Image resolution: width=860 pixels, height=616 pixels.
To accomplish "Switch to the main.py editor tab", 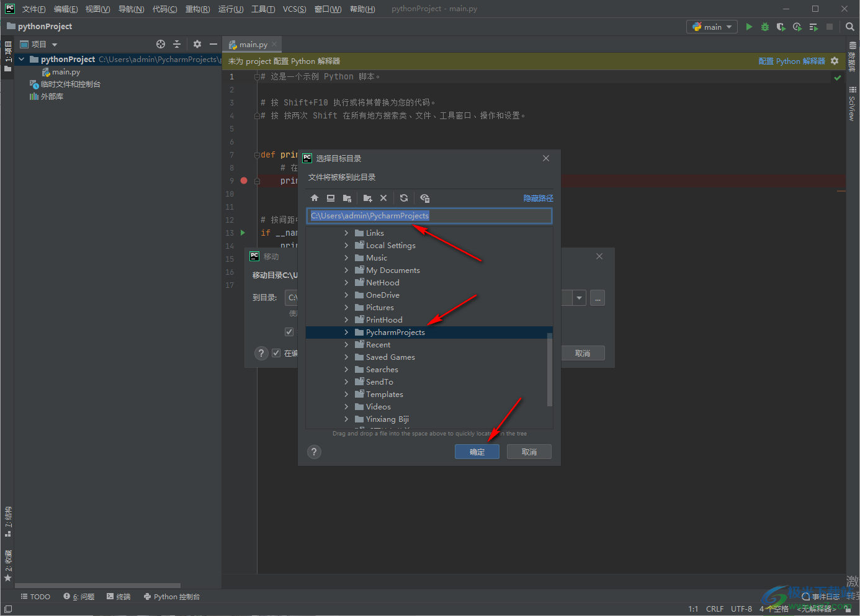I will 253,44.
